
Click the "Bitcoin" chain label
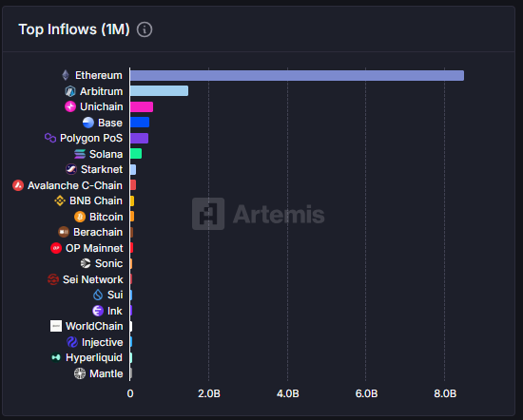point(107,217)
